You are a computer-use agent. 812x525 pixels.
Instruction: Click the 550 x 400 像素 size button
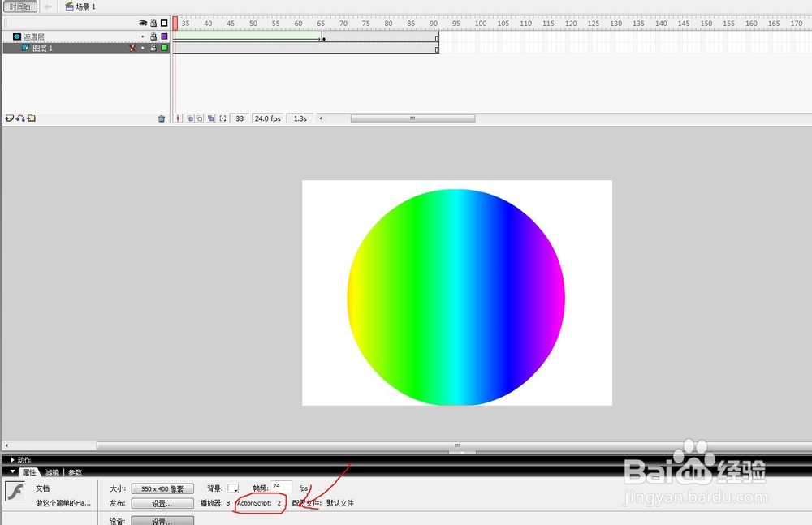click(x=162, y=488)
